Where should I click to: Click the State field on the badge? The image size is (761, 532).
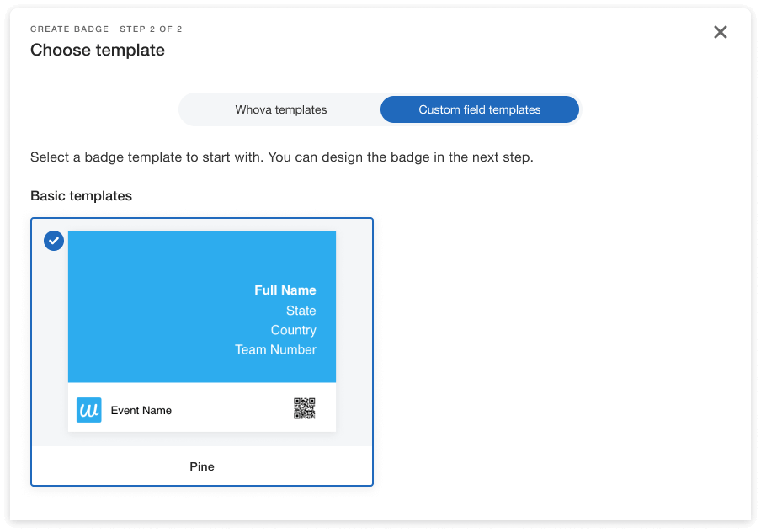[301, 311]
